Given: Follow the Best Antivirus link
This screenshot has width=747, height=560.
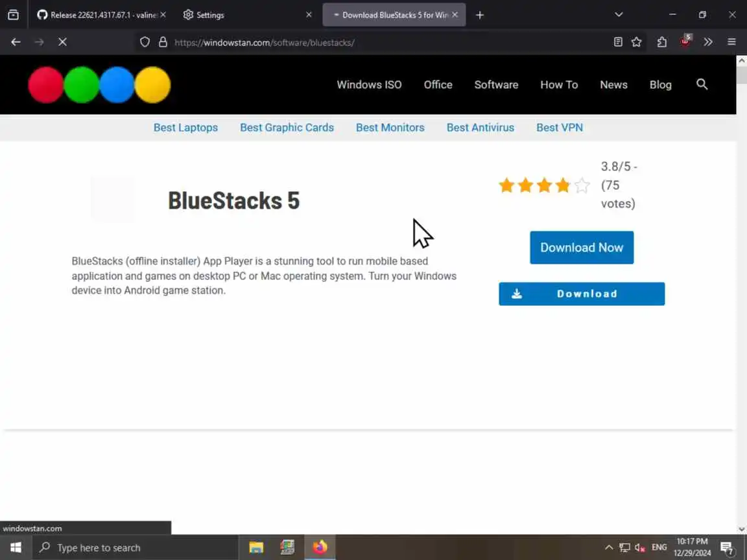Looking at the screenshot, I should (x=480, y=128).
